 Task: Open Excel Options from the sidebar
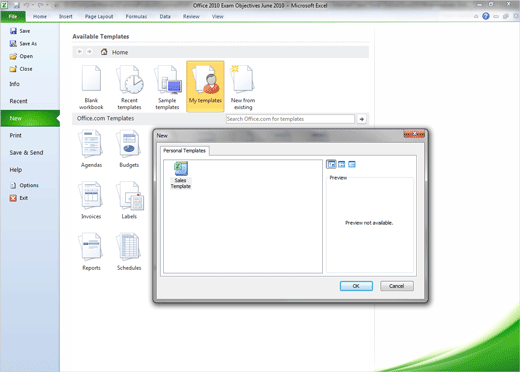click(x=24, y=185)
